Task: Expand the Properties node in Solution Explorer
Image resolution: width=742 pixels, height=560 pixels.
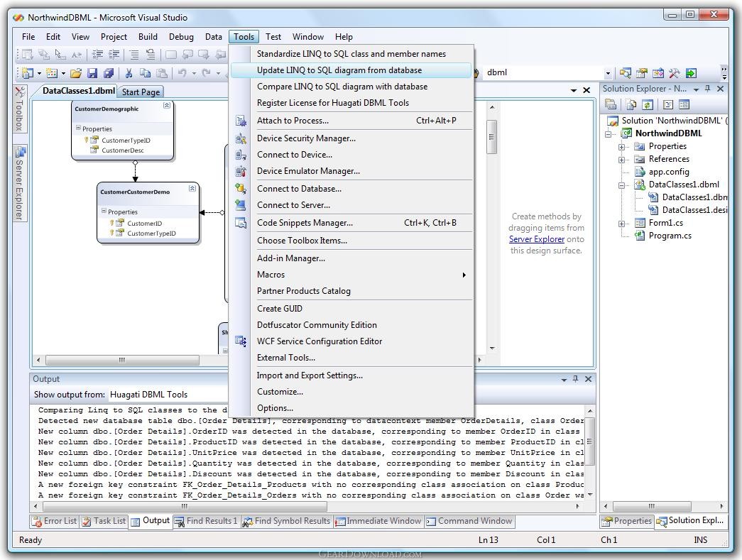Action: point(621,147)
